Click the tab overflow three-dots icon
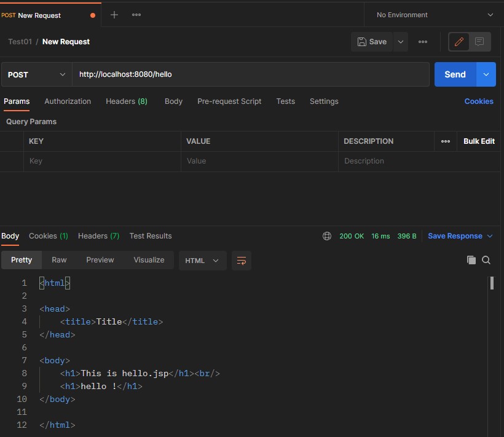Screen dimensions: 504x437 (136, 15)
